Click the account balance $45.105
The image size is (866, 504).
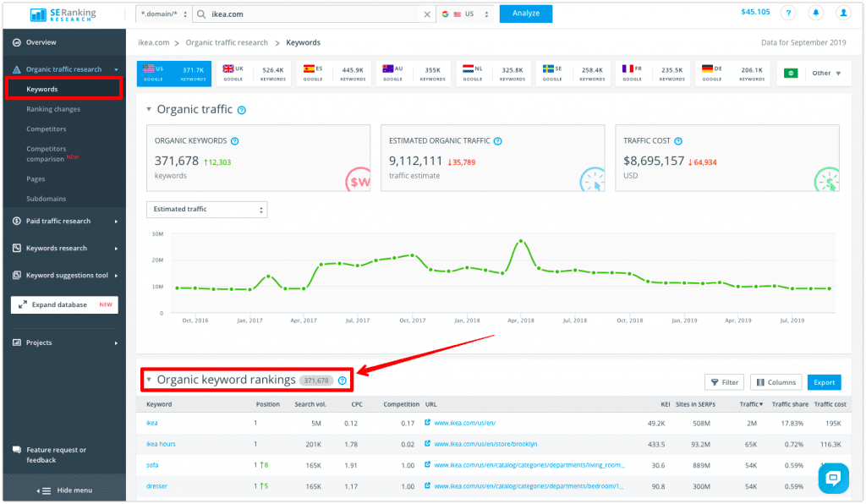[755, 12]
